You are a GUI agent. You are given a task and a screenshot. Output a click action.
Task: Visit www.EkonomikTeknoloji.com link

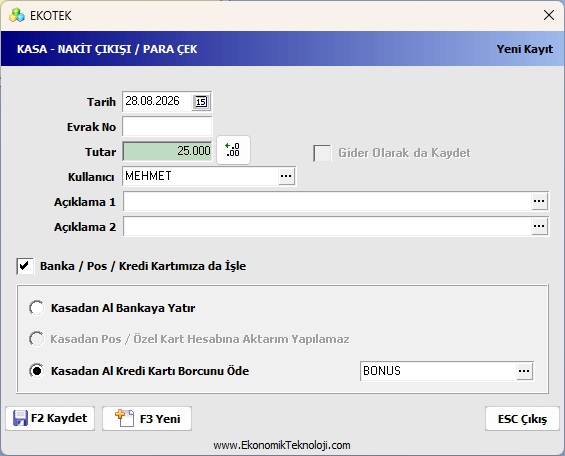(x=282, y=445)
